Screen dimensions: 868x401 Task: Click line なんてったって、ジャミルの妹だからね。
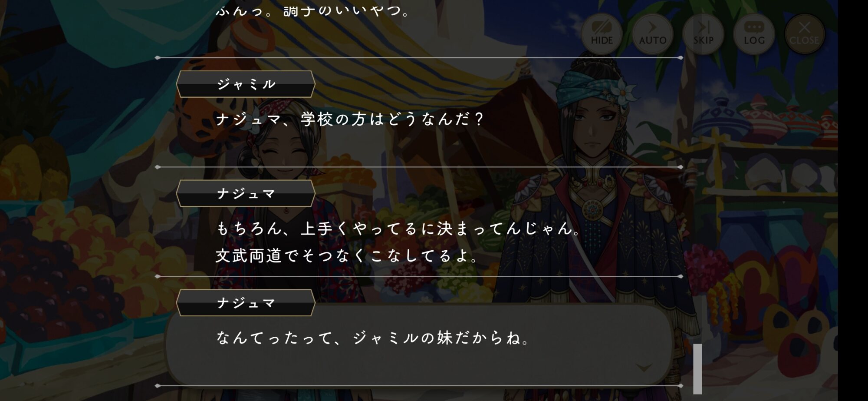(x=373, y=338)
